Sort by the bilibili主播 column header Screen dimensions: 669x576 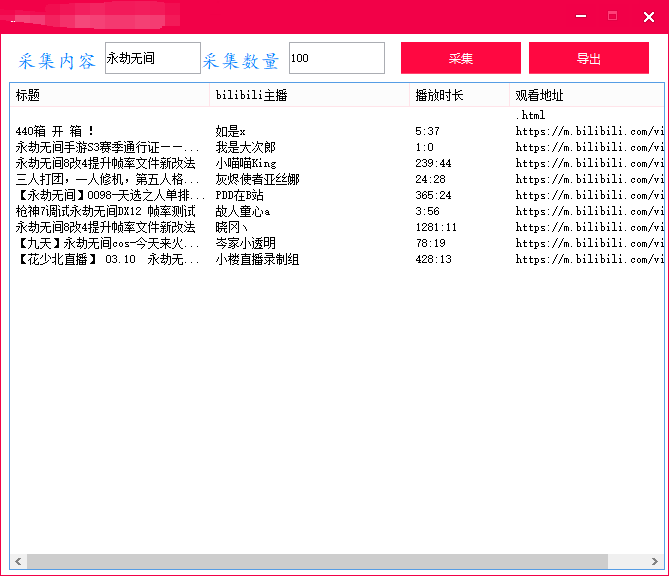[309, 95]
